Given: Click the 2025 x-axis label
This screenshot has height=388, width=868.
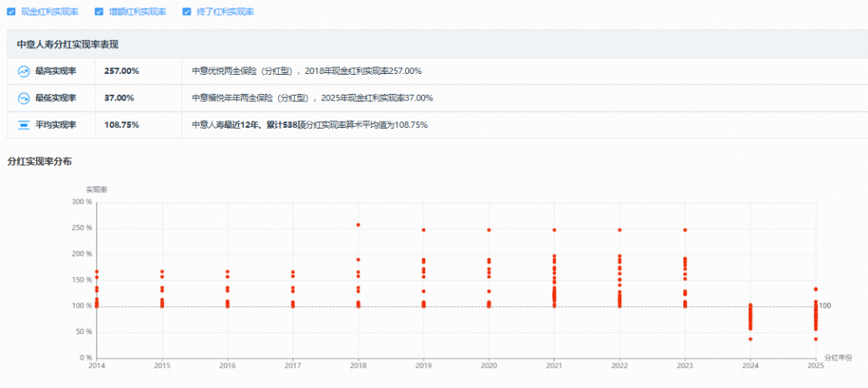Looking at the screenshot, I should click(816, 366).
